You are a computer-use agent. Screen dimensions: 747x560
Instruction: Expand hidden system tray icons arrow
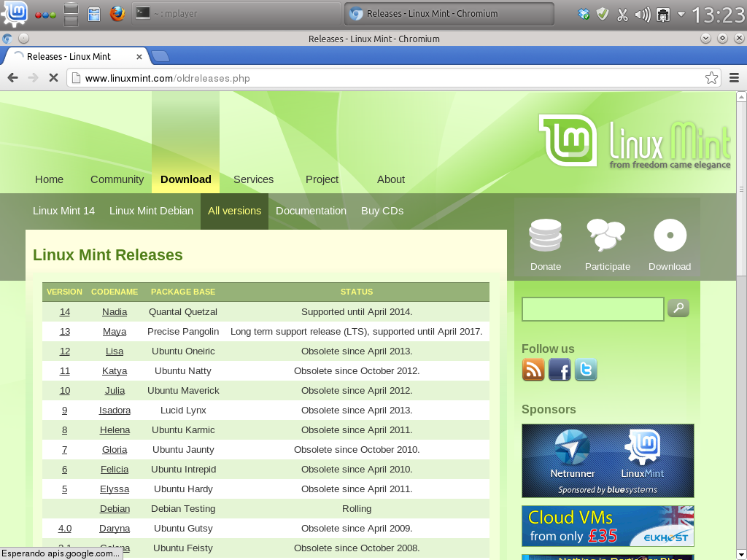681,14
